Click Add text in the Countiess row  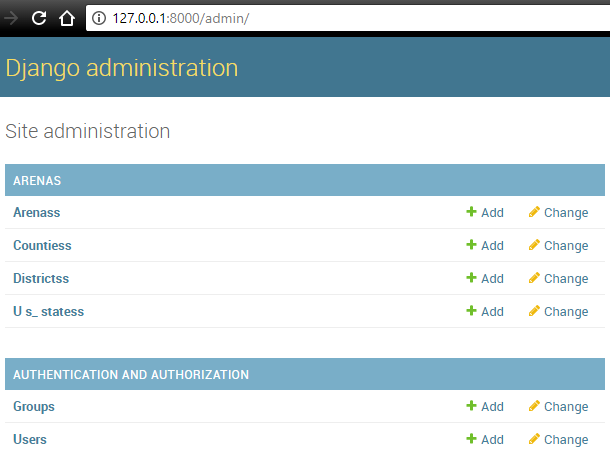point(493,246)
